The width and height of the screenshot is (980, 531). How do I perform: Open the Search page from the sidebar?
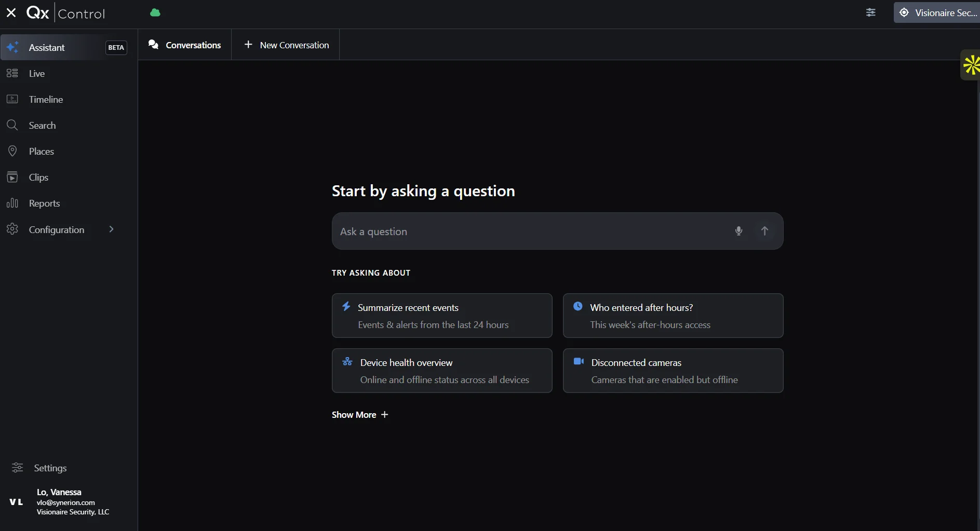[42, 125]
